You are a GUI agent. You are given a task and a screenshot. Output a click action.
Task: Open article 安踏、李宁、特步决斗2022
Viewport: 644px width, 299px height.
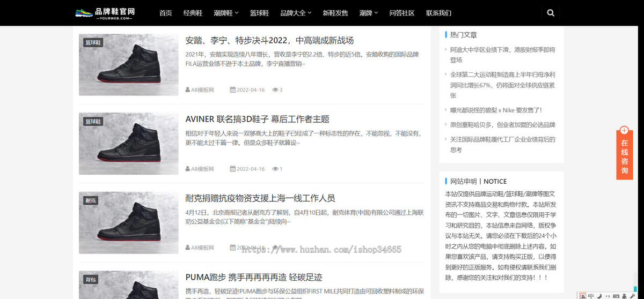tap(269, 40)
